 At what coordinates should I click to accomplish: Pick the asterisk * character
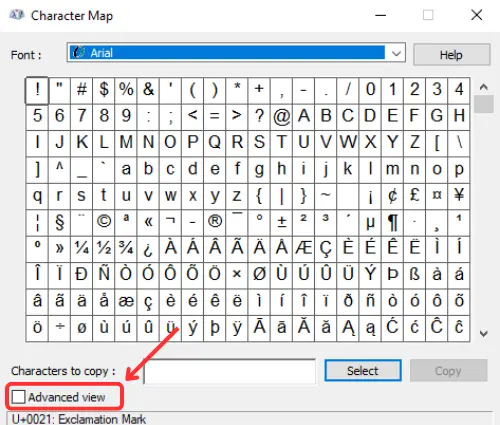[x=237, y=90]
